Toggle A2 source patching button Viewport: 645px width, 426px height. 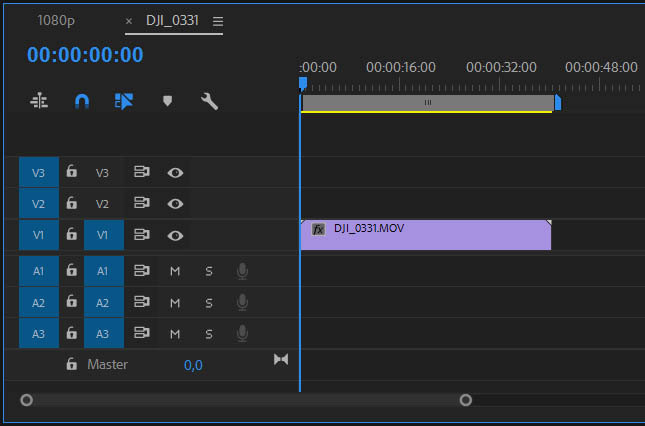point(39,303)
